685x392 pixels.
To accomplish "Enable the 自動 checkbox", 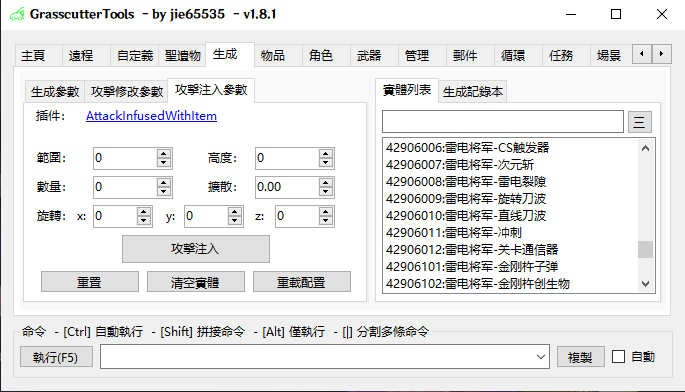I will pyautogui.click(x=618, y=357).
